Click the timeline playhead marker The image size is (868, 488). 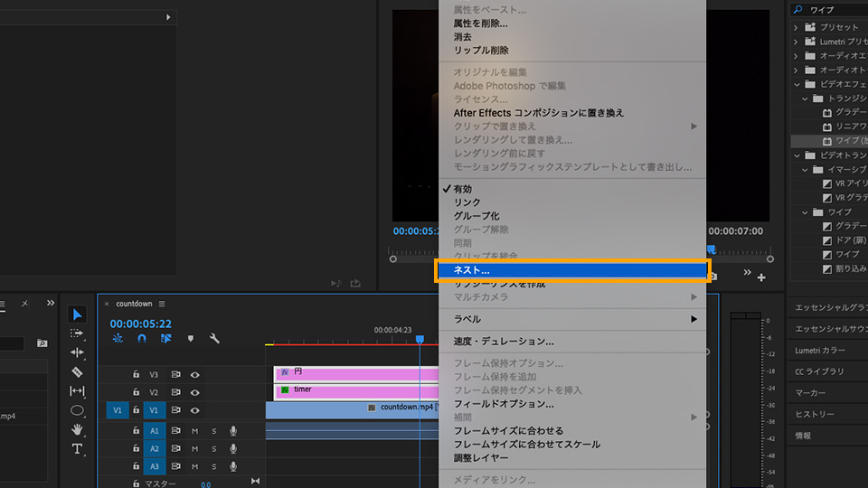click(x=420, y=339)
